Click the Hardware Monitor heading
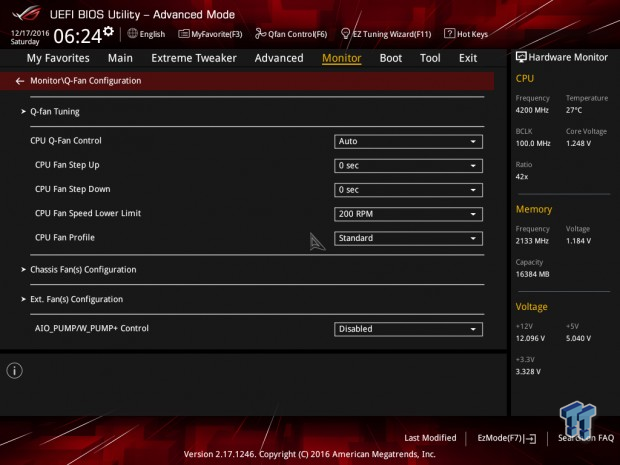Viewport: 620px width, 465px height. point(568,57)
